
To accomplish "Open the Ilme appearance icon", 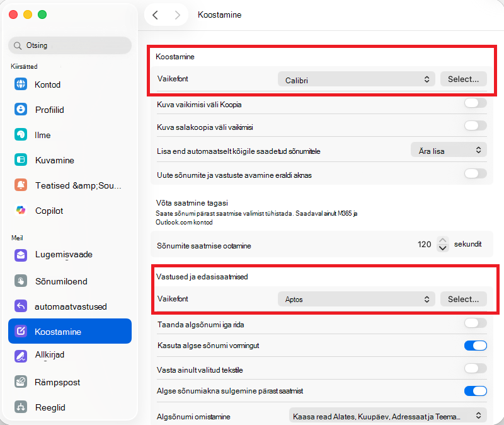I will tap(21, 134).
